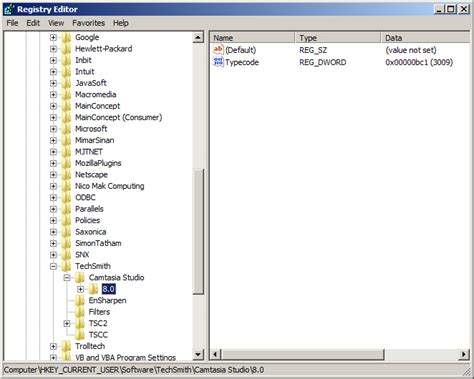Click the Saxonica folder icon
Image resolution: width=474 pixels, height=379 pixels.
click(67, 232)
